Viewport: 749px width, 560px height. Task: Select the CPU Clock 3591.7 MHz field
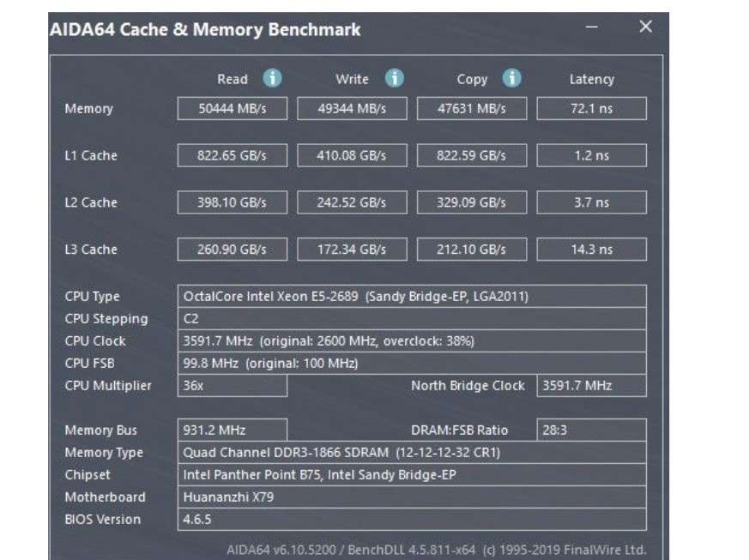411,341
